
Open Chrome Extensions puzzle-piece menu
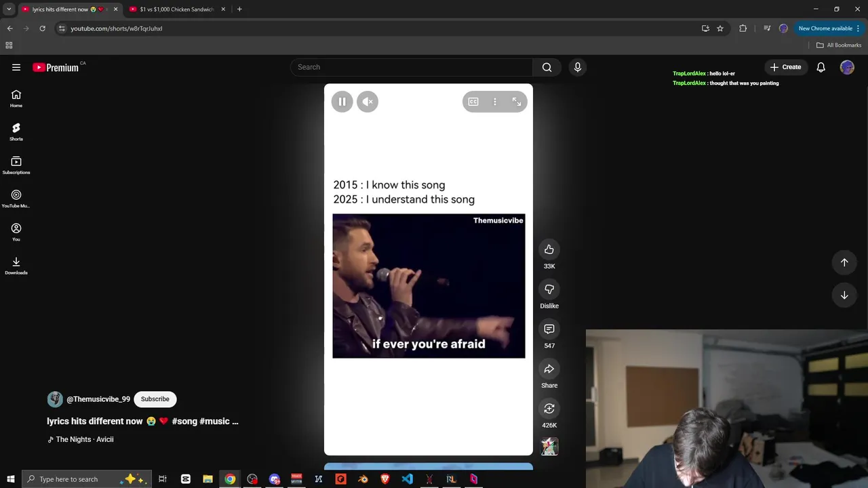pos(743,28)
